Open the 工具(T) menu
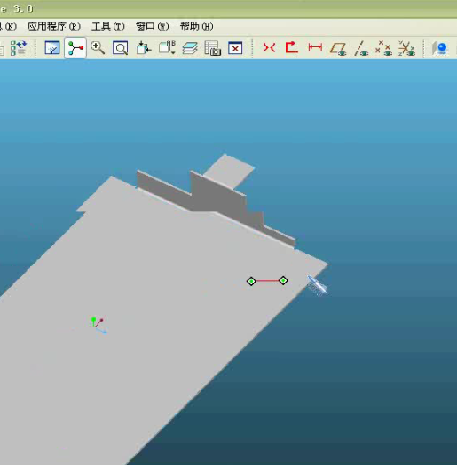Image resolution: width=457 pixels, height=465 pixels. click(108, 26)
